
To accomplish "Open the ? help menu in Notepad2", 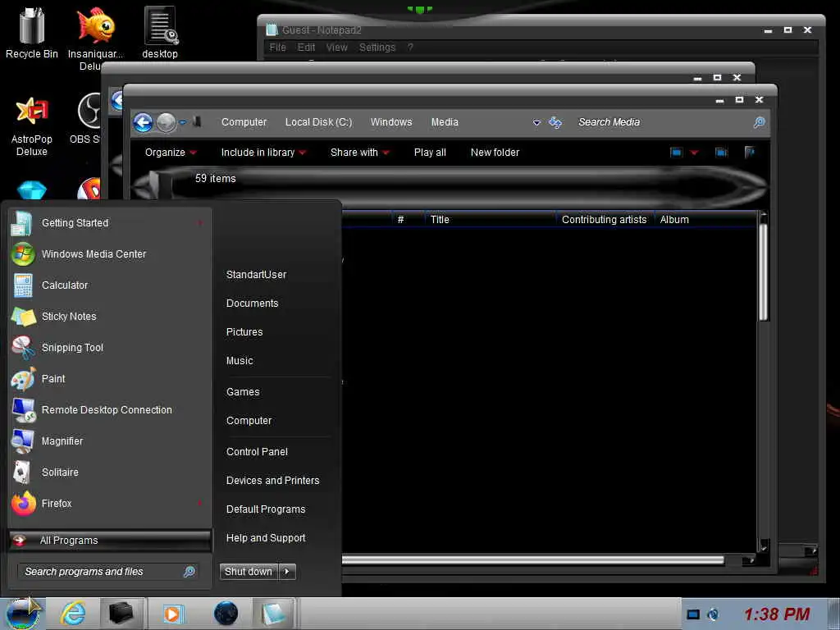I will 410,47.
